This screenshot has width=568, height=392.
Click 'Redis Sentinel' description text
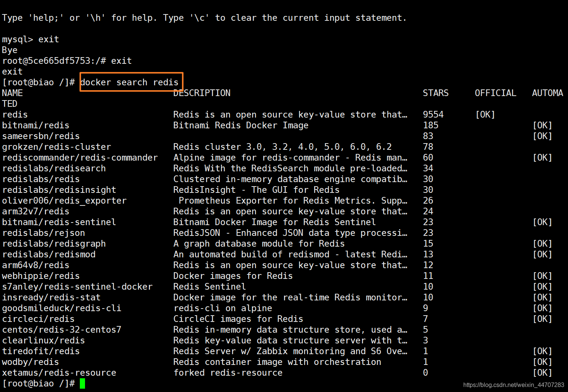tap(209, 287)
